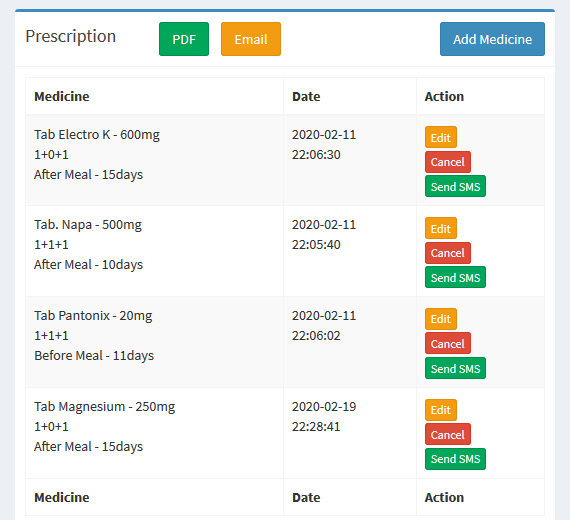Select the Tab Magnesium - 250mg row text
This screenshot has height=520, width=570.
105,407
